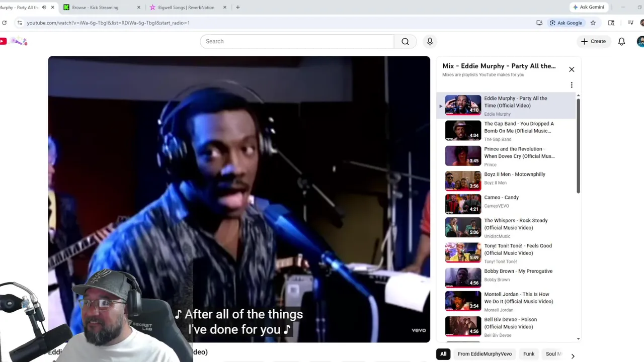Click the Create button
This screenshot has width=644, height=362.
click(594, 41)
